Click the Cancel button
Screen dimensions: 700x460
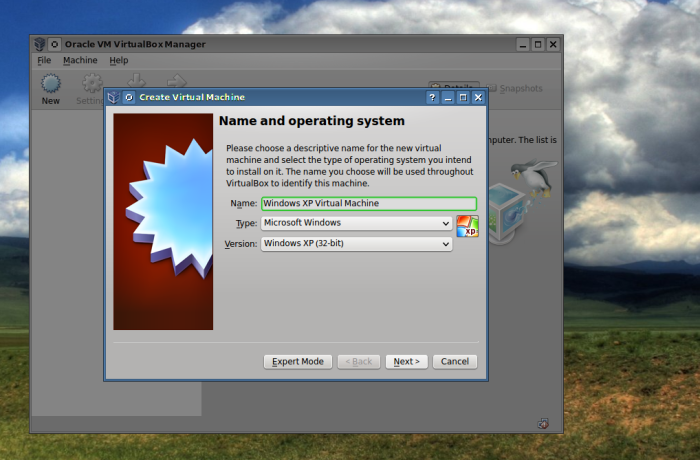[455, 361]
